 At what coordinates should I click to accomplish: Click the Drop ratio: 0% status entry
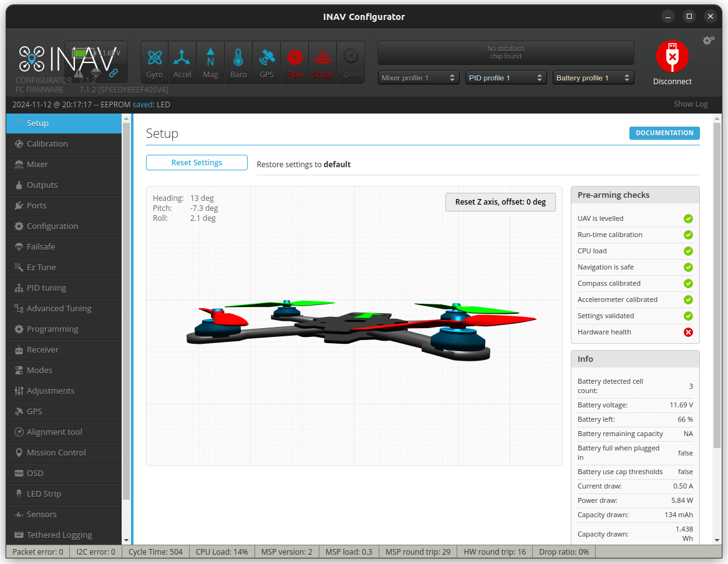[x=564, y=552]
